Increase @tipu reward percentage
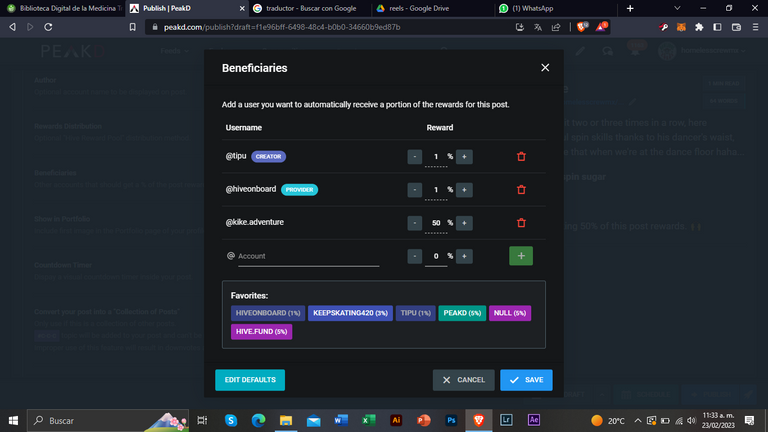 (x=464, y=157)
